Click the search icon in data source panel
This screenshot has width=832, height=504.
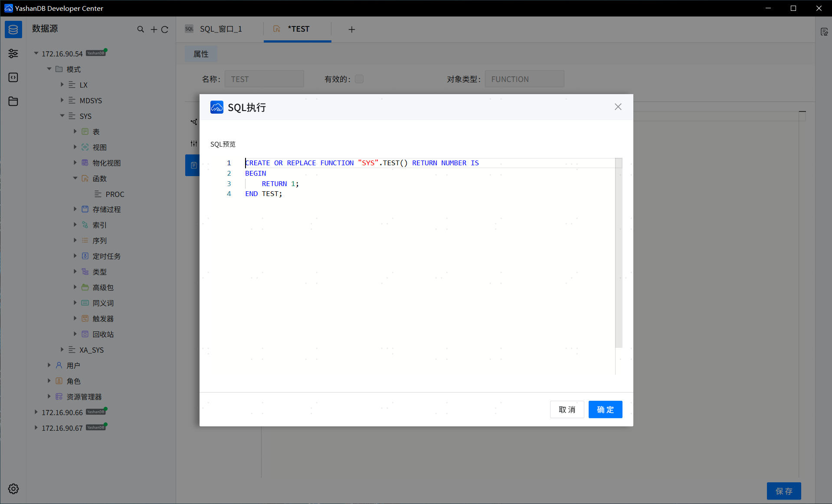(x=141, y=29)
